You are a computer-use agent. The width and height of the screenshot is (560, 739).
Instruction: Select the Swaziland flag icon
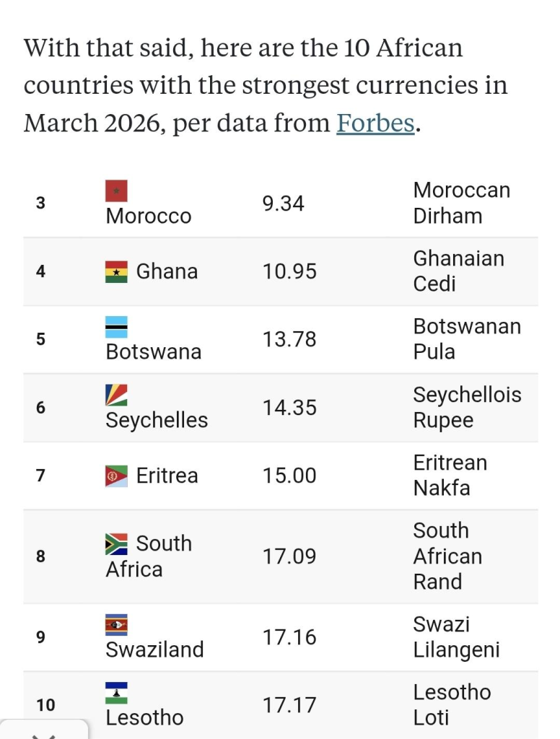pyautogui.click(x=116, y=624)
